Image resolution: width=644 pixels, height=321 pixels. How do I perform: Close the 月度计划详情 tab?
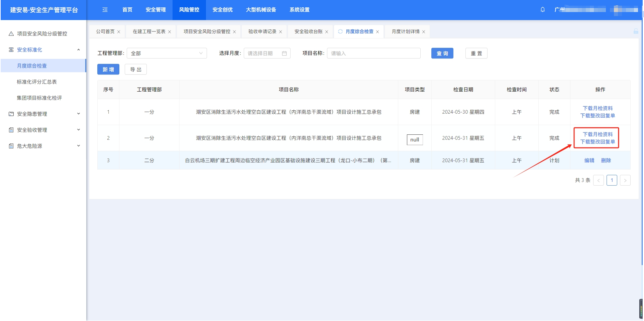(424, 32)
